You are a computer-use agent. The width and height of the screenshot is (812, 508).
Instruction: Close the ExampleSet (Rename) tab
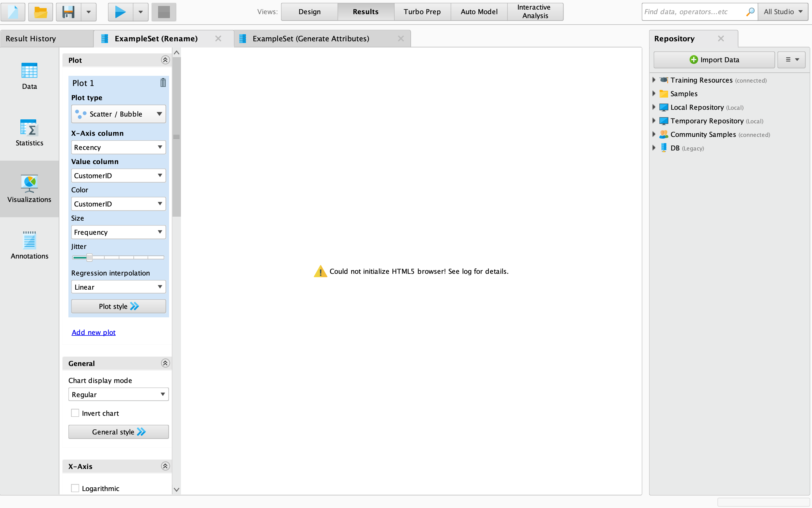[x=218, y=39]
